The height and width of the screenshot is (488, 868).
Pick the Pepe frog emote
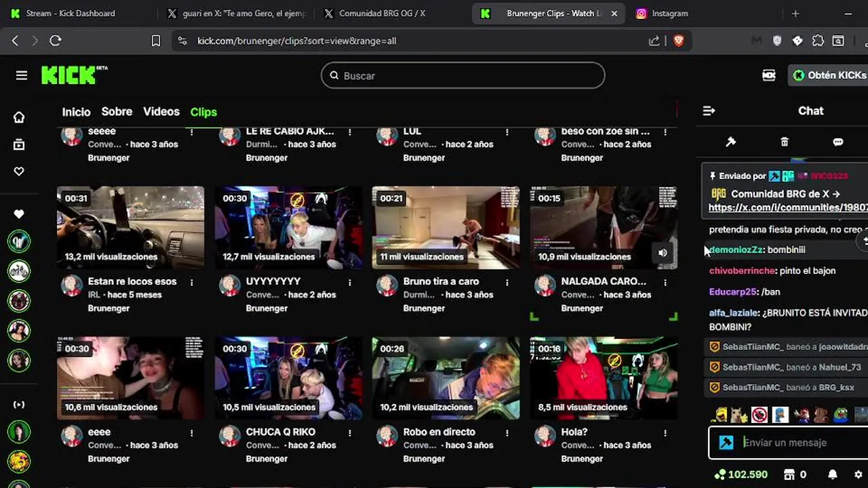[x=842, y=414]
